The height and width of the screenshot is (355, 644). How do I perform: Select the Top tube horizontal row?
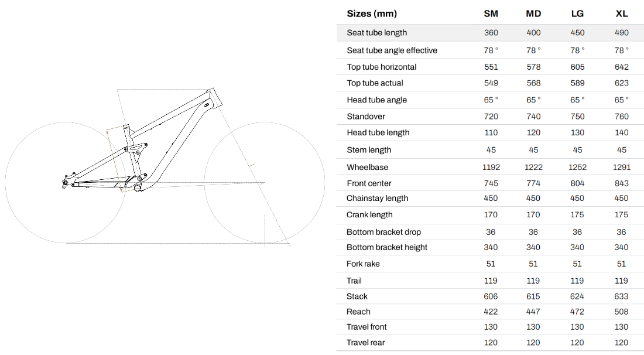pos(490,67)
